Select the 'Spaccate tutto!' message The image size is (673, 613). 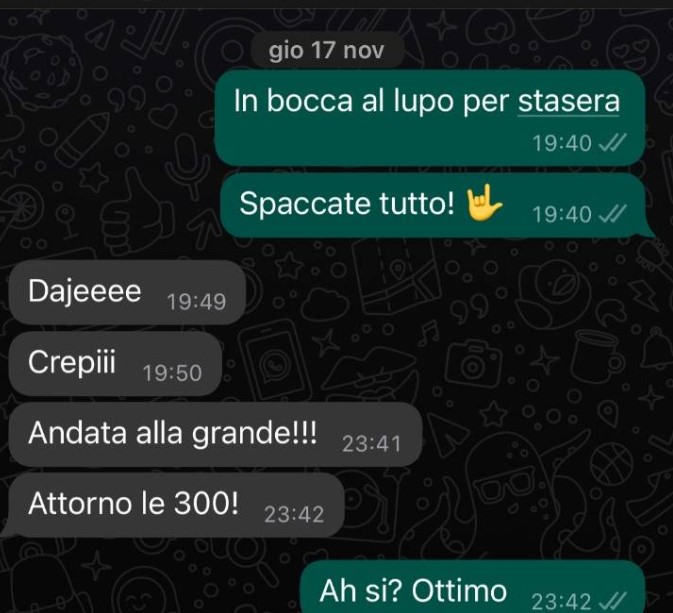434,205
